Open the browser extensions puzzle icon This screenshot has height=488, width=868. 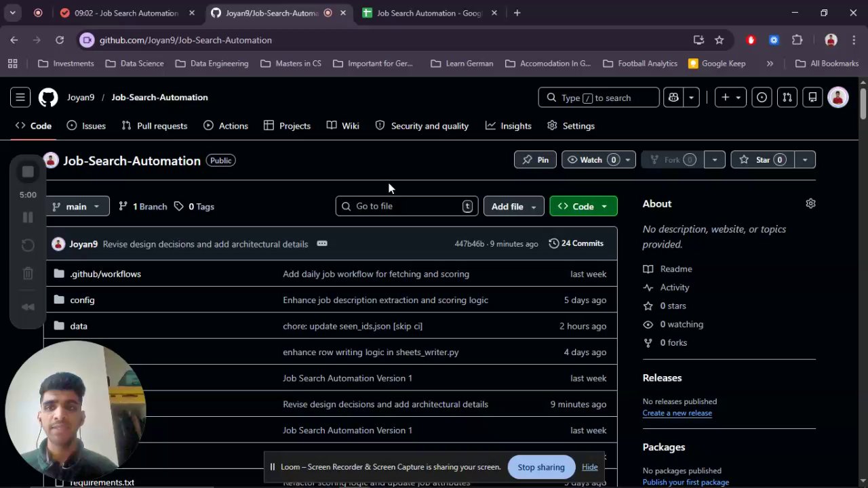pyautogui.click(x=797, y=40)
